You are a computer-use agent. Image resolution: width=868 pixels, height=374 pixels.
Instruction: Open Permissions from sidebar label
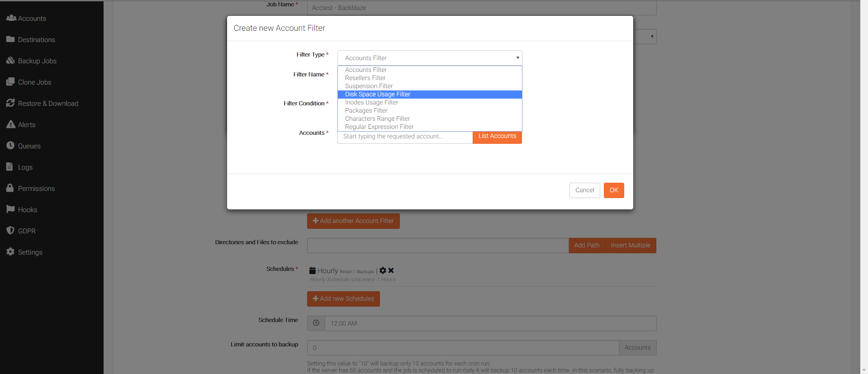(36, 189)
